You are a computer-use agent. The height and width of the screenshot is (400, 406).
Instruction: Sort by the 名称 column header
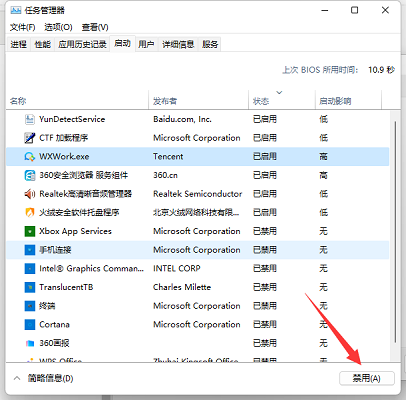pos(77,101)
